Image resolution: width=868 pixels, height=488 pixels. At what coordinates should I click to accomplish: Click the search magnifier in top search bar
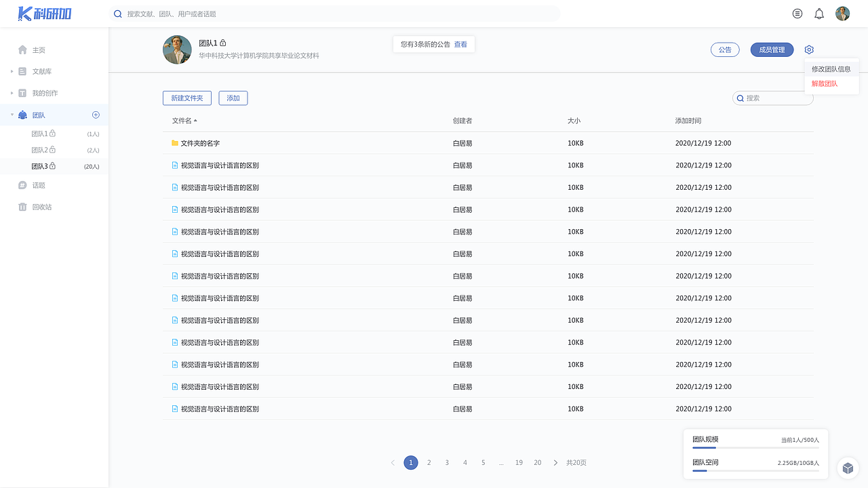click(x=118, y=14)
